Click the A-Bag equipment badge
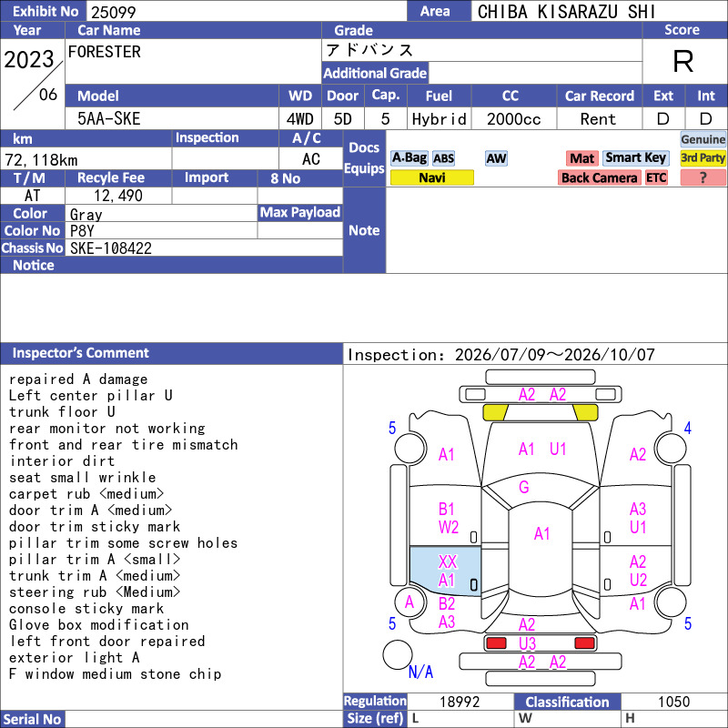Viewport: 728px width, 728px height. coord(409,158)
